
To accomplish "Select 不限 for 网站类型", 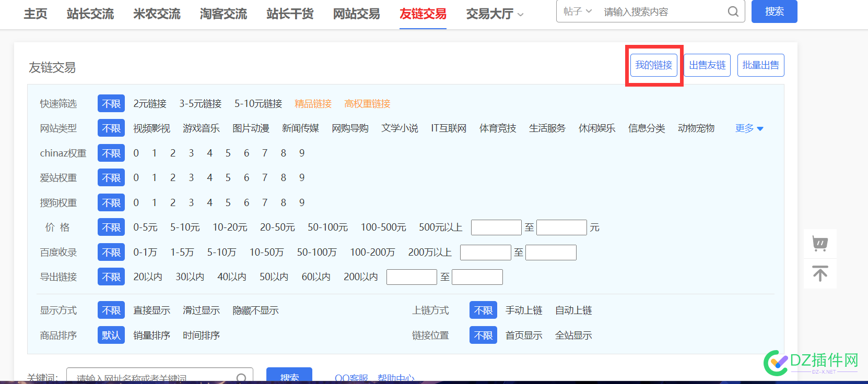I will pos(111,128).
